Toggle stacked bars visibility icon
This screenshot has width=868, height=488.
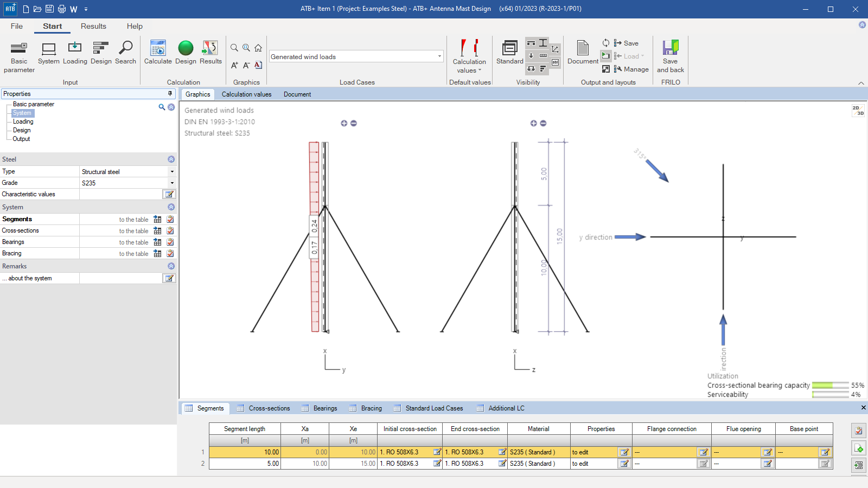pyautogui.click(x=543, y=69)
